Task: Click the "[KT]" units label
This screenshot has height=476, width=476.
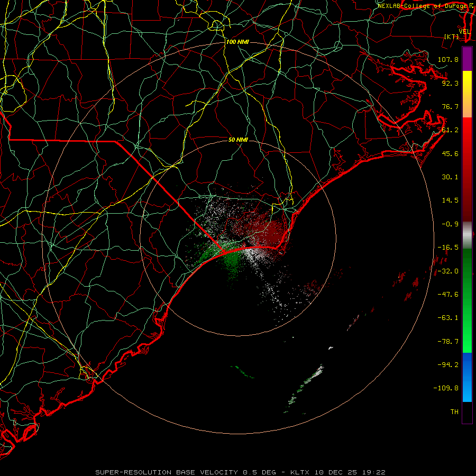Action: pyautogui.click(x=452, y=36)
